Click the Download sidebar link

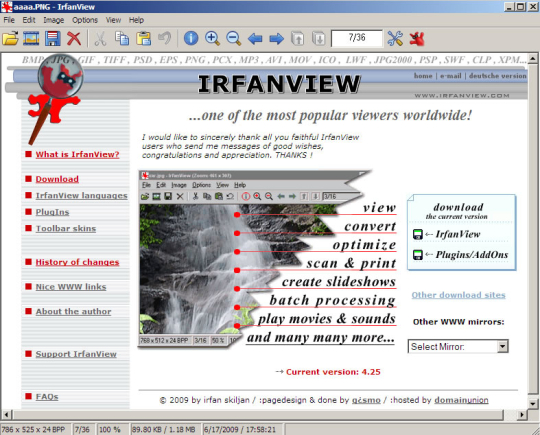coord(57,179)
